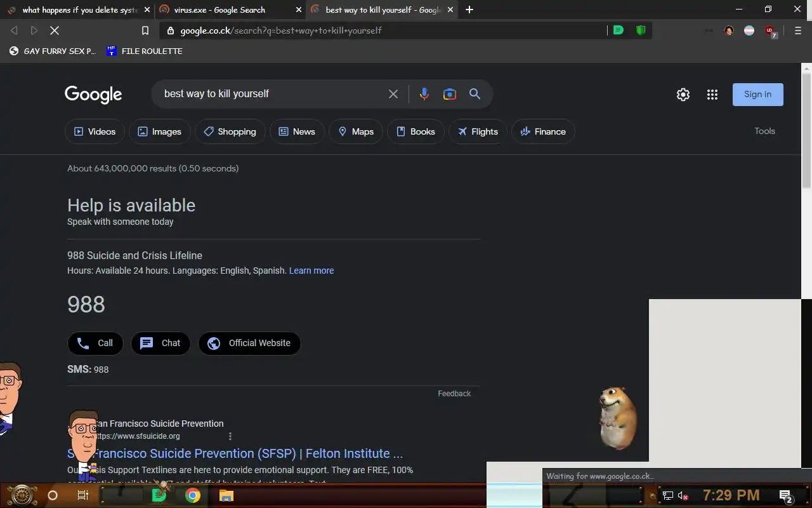
Task: Filter results by Images
Action: tap(160, 131)
